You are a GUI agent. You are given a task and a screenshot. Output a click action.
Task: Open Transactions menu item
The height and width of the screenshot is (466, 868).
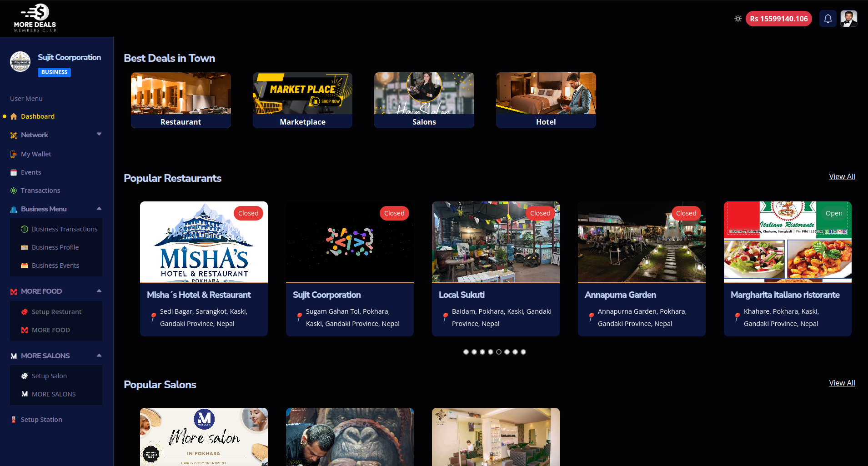(40, 190)
